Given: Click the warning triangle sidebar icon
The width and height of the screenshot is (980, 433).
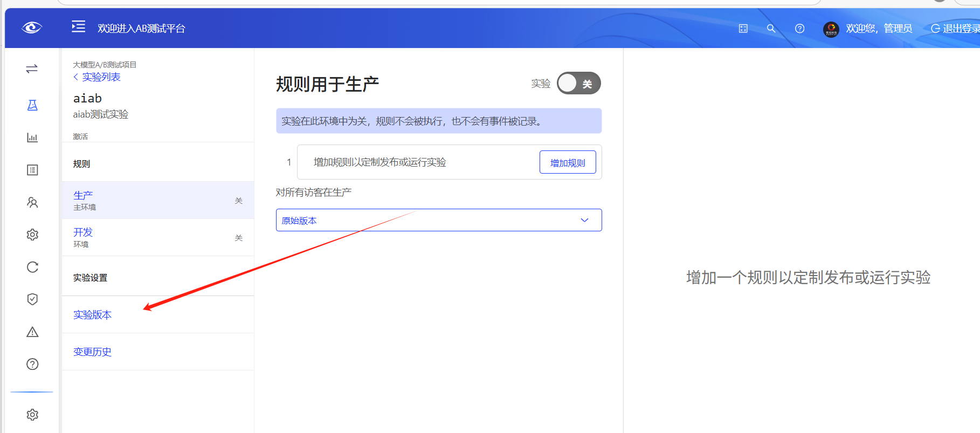Looking at the screenshot, I should click(32, 332).
